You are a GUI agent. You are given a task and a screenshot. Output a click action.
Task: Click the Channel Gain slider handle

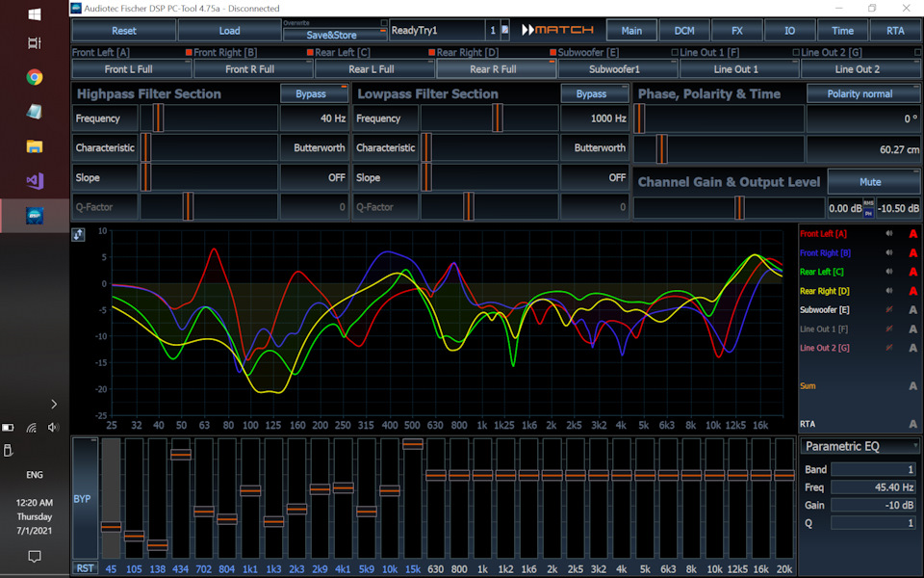[x=739, y=208]
